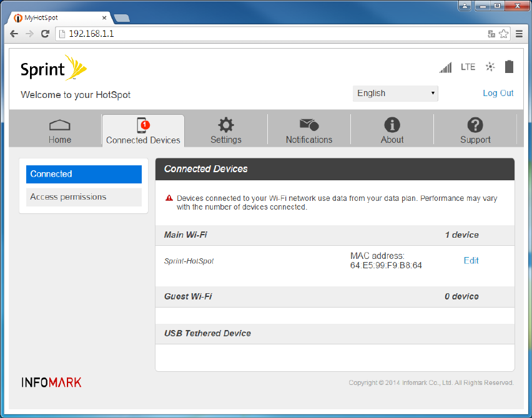
Task: Open the Settings tab with the gear
Action: (226, 131)
